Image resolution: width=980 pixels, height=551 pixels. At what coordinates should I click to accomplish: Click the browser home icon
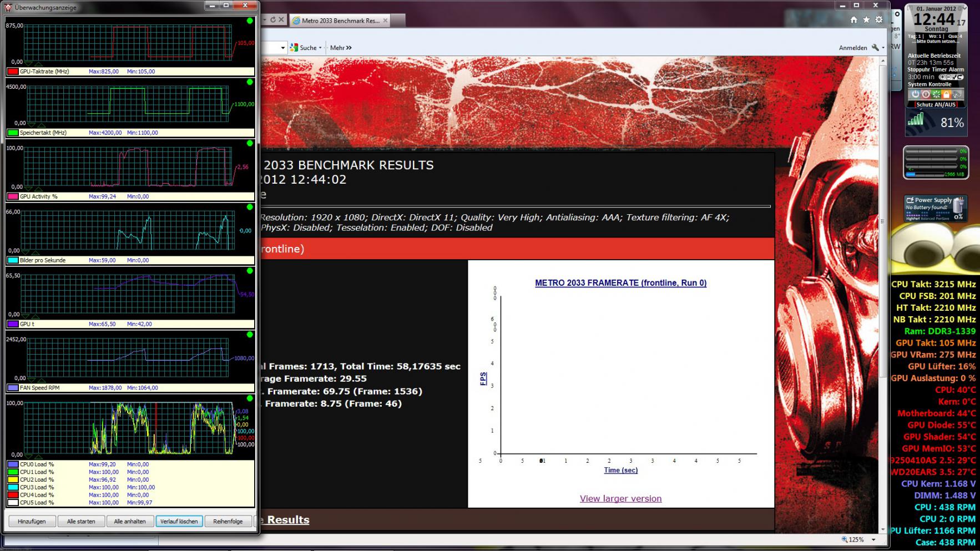pos(853,20)
